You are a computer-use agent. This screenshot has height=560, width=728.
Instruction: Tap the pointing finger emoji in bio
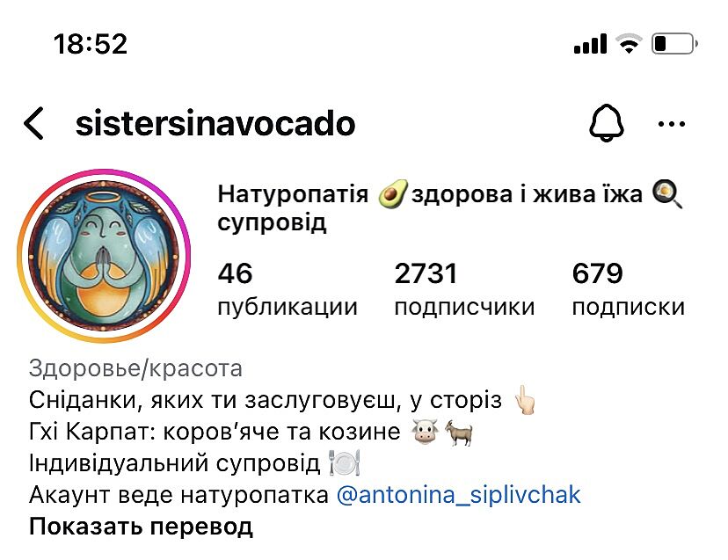pos(525,400)
